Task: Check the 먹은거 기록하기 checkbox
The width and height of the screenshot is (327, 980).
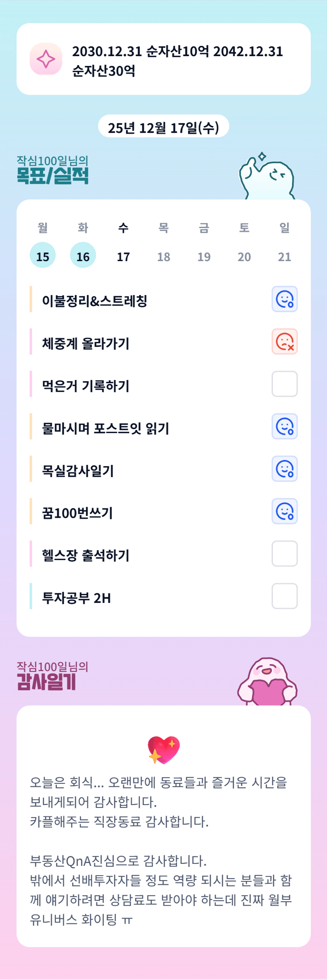Action: pos(284,384)
